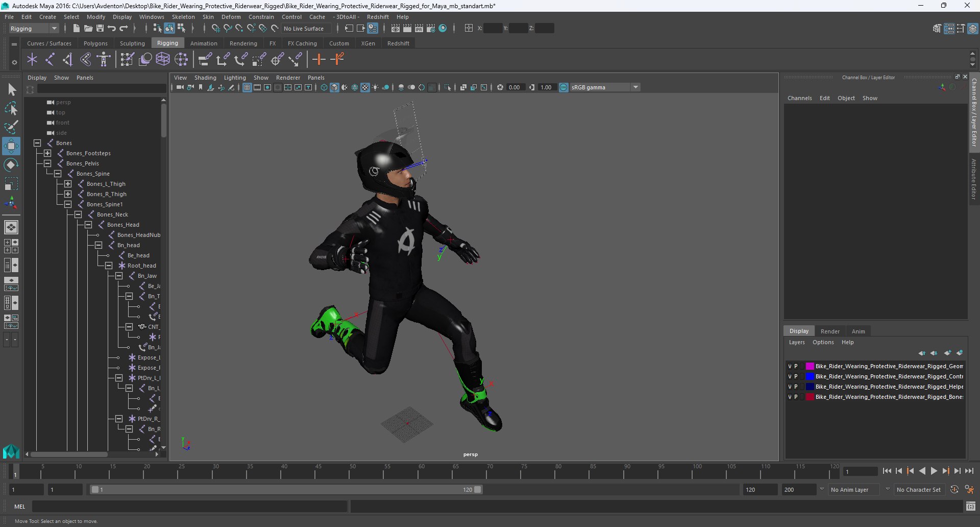The width and height of the screenshot is (980, 527).
Task: Switch to the Animation shelf tab
Action: [204, 43]
